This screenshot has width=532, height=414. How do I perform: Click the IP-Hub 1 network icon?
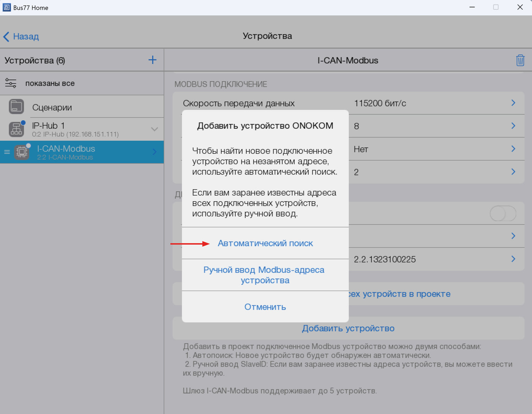16,129
